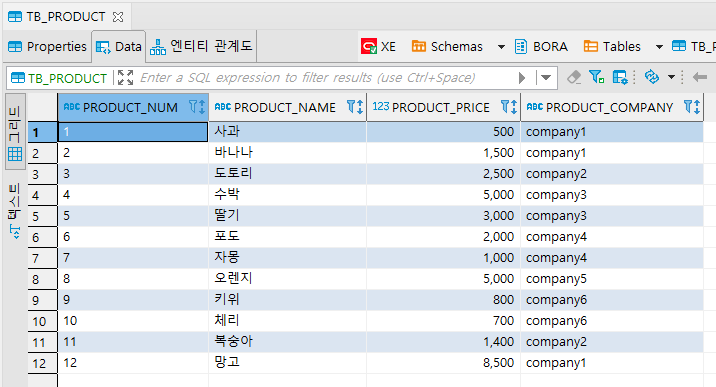Click the ABC type icon of PRODUCT_COMPANY
Viewport: 716px width, 387px height.
pyautogui.click(x=535, y=107)
